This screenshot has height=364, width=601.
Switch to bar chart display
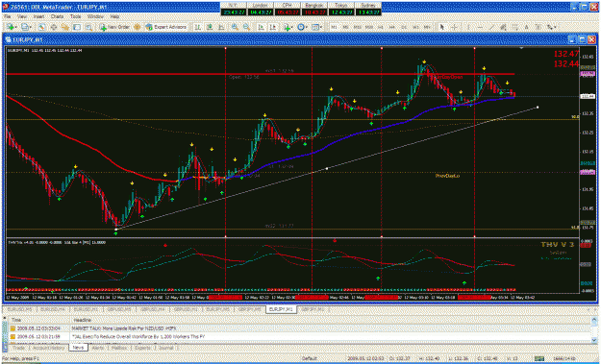point(198,27)
